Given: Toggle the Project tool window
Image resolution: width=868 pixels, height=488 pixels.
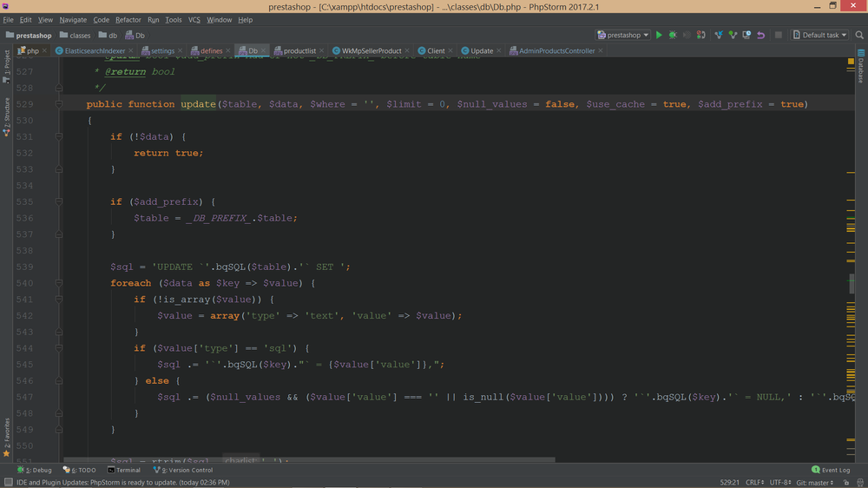Looking at the screenshot, I should coord(7,63).
